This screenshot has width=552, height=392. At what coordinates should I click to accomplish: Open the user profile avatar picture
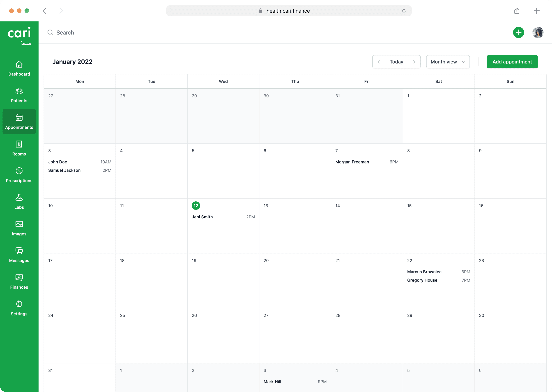(x=538, y=32)
